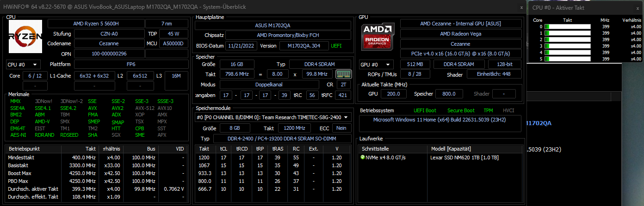Click the AMD Promontory/Bixby FCH chipset field
The width and height of the screenshot is (644, 206).
tap(288, 35)
